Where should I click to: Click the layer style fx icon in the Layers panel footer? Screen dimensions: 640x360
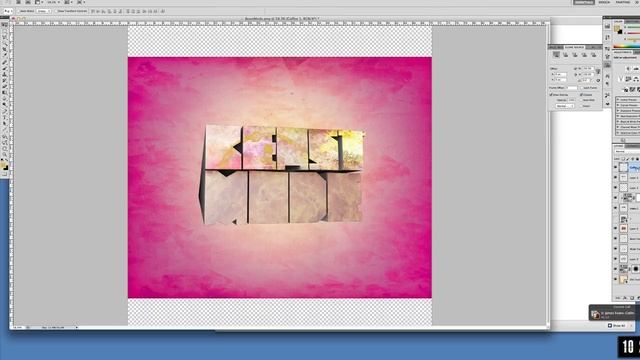(625, 298)
